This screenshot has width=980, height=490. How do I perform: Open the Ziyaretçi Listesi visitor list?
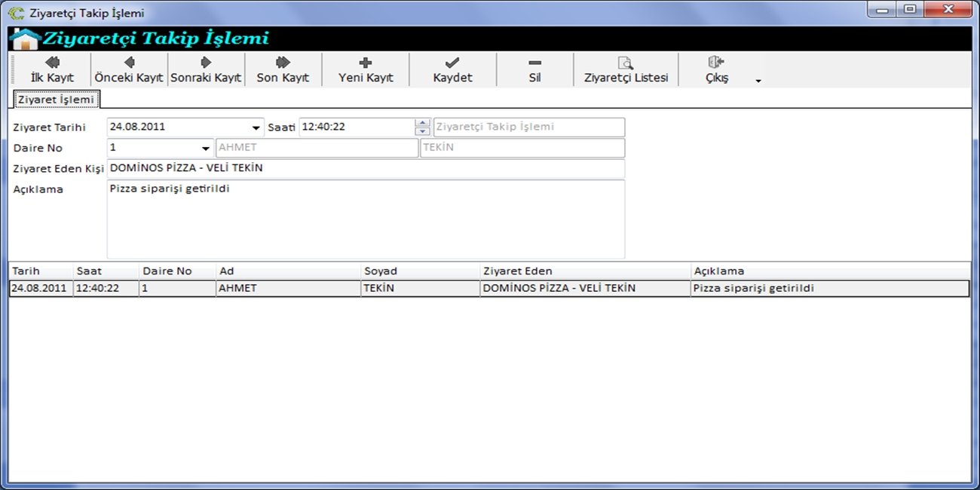tap(626, 69)
